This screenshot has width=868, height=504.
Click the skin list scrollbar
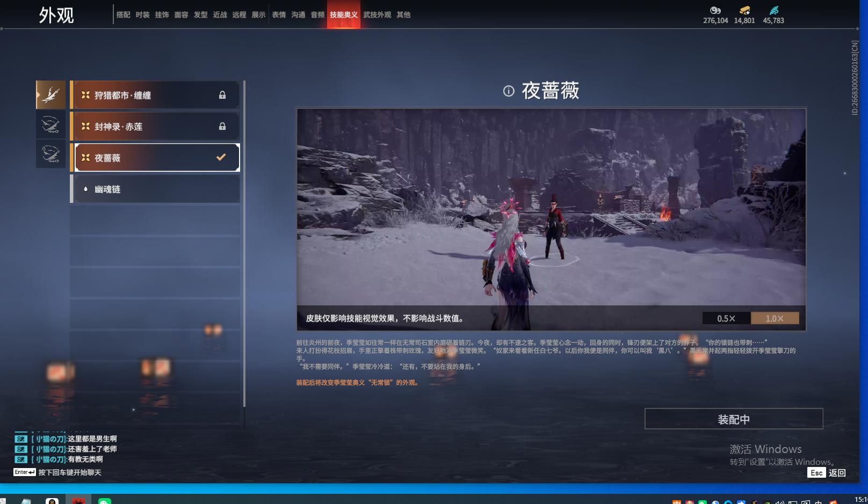pos(244,244)
